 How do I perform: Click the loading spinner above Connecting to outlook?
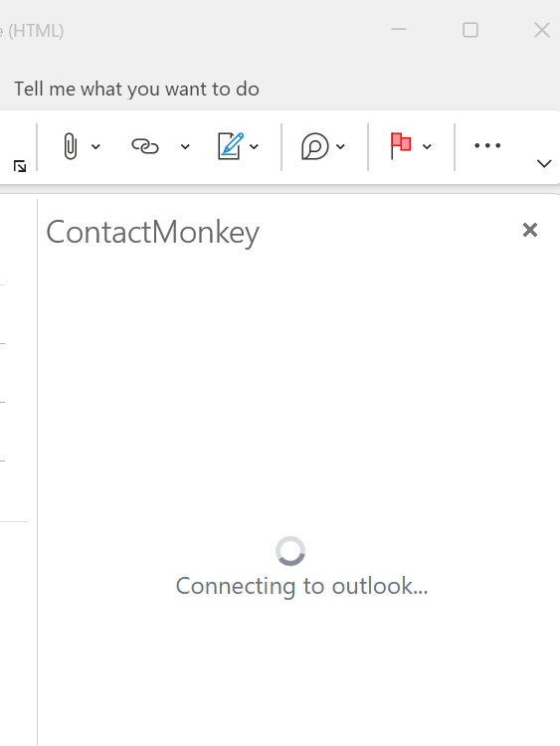pos(290,551)
